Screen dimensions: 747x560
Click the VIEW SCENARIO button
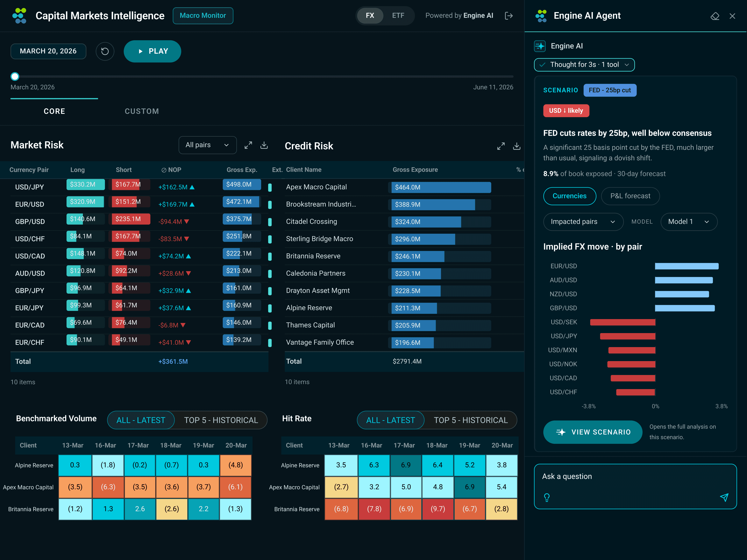click(x=593, y=432)
